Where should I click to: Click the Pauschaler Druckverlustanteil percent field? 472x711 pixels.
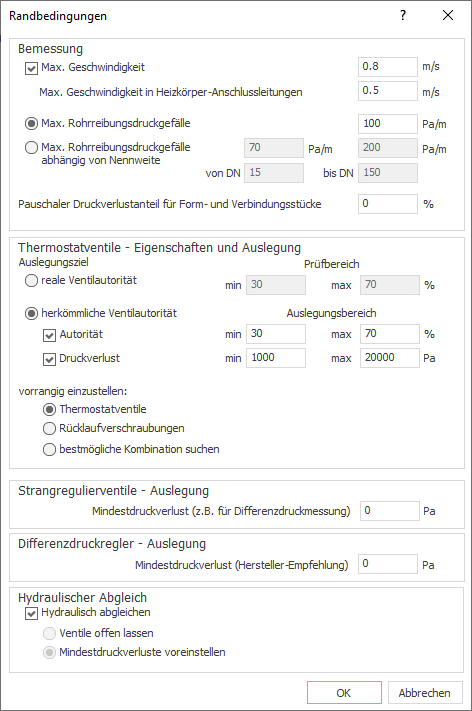(388, 204)
